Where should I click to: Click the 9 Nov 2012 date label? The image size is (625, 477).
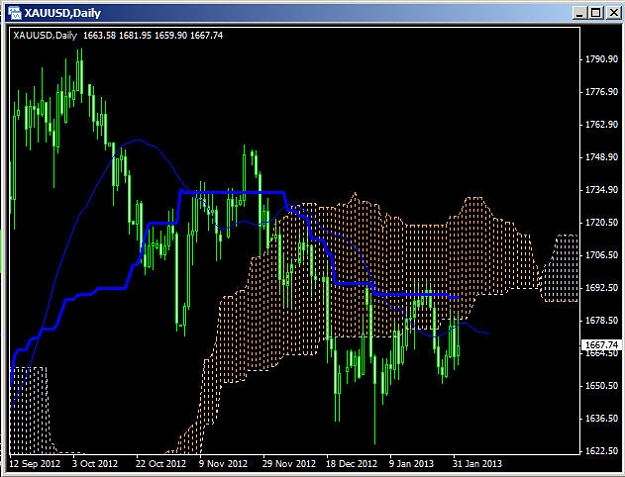point(223,464)
